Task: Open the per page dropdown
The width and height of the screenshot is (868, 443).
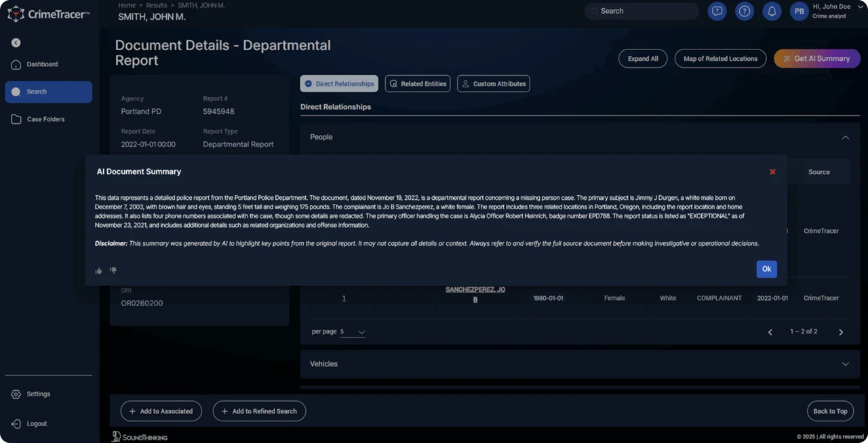Action: pyautogui.click(x=353, y=332)
